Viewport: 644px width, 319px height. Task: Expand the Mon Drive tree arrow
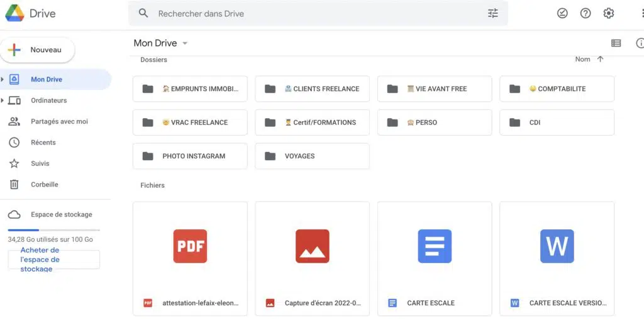[x=3, y=79]
